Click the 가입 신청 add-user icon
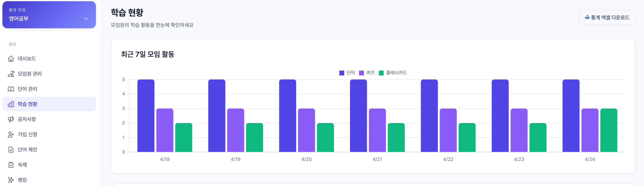This screenshot has height=186, width=644. click(11, 135)
